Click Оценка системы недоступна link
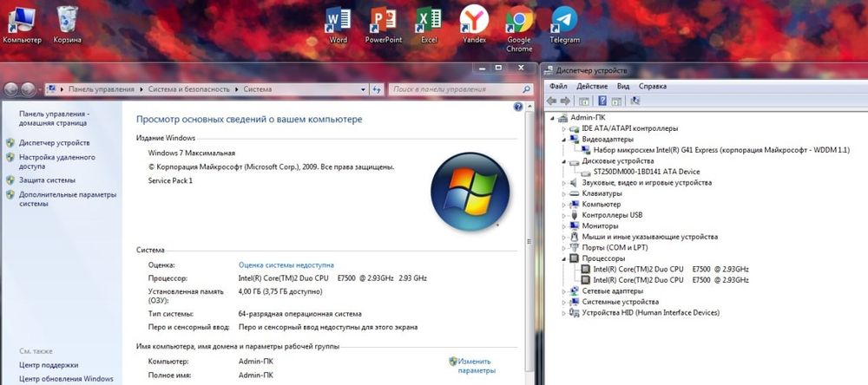 [286, 265]
